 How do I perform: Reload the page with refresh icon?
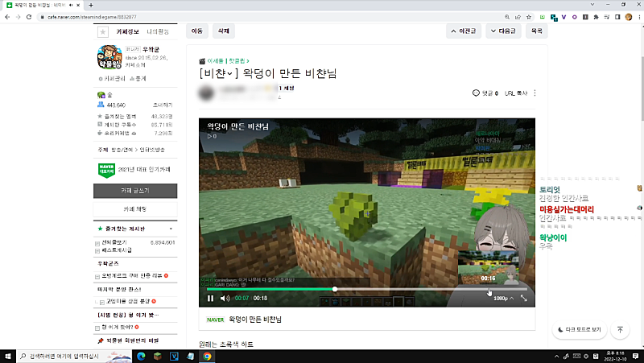pyautogui.click(x=29, y=17)
